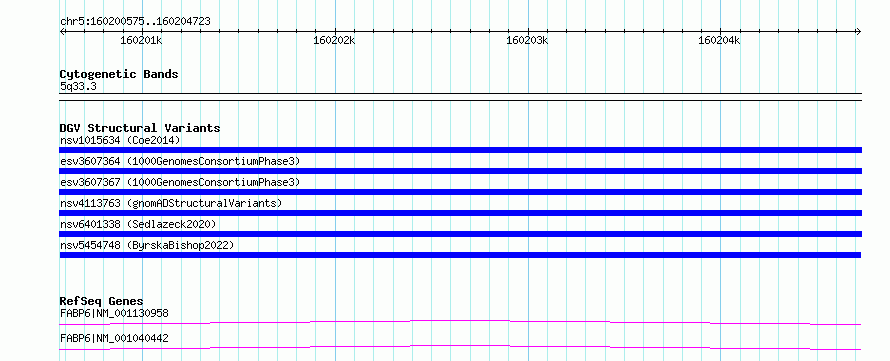Open variant esv3607364 label

click(x=180, y=161)
